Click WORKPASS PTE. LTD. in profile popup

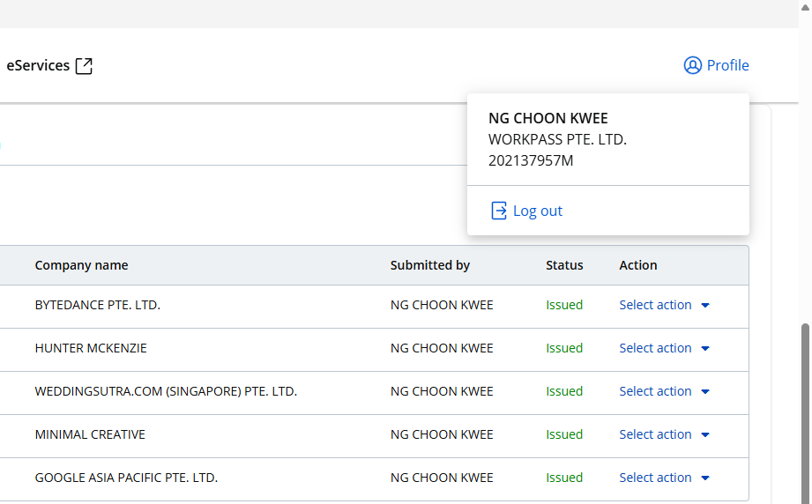tap(557, 139)
